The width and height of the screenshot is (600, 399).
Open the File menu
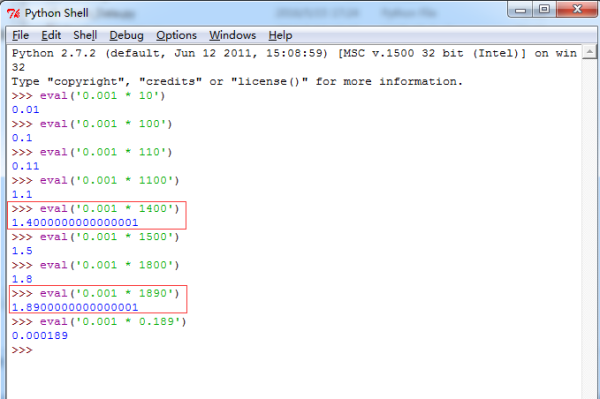coord(20,36)
